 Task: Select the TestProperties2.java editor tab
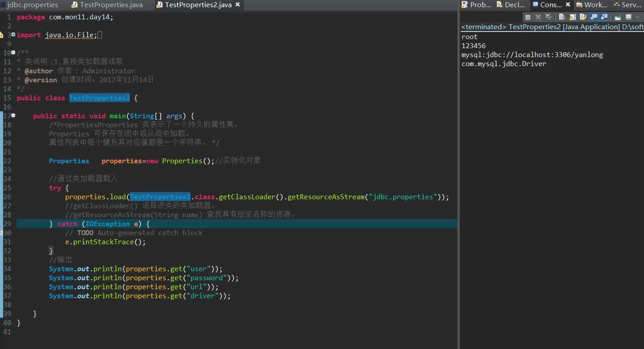[x=198, y=5]
